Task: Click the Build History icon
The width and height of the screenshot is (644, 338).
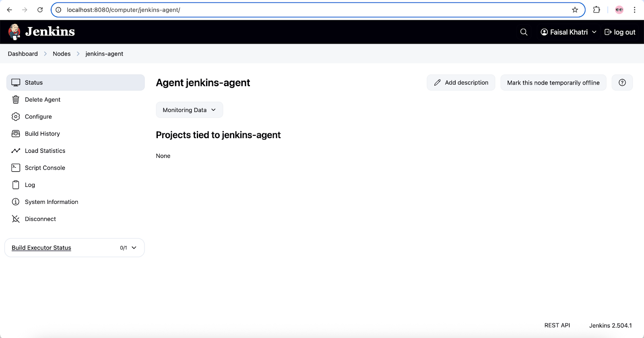Action: click(x=16, y=134)
